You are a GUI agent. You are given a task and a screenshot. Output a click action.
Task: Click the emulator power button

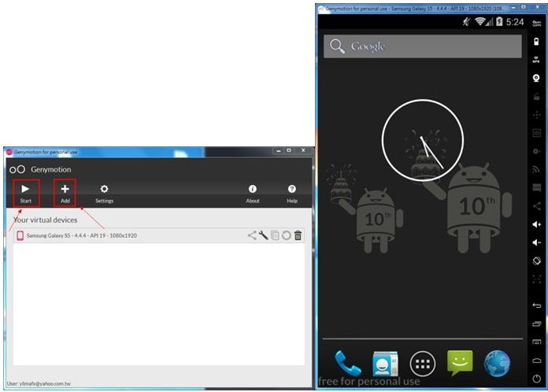click(536, 379)
